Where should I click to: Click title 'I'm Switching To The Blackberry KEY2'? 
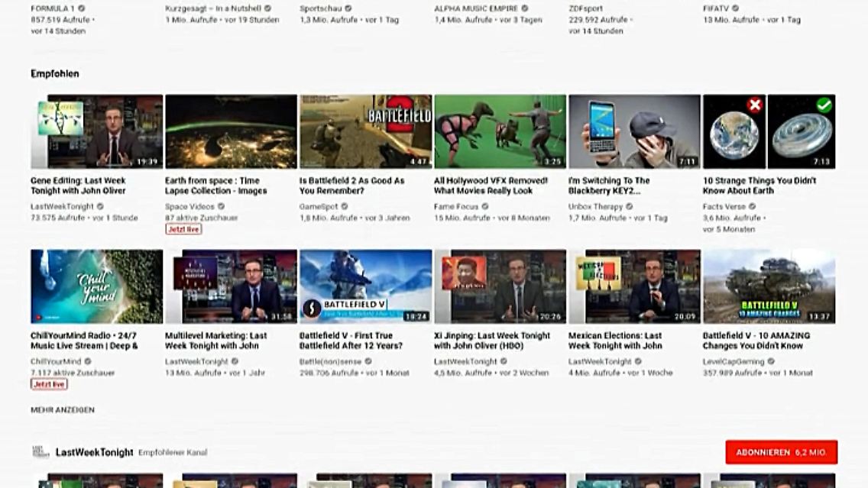pos(609,186)
